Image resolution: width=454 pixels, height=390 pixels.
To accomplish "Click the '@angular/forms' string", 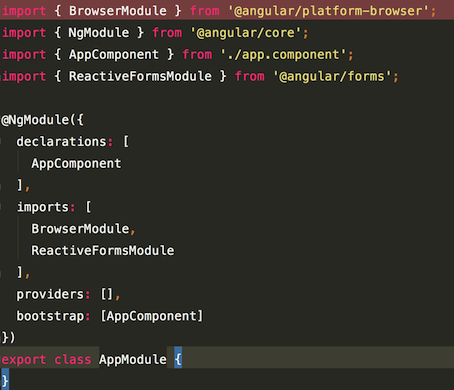I will point(333,76).
